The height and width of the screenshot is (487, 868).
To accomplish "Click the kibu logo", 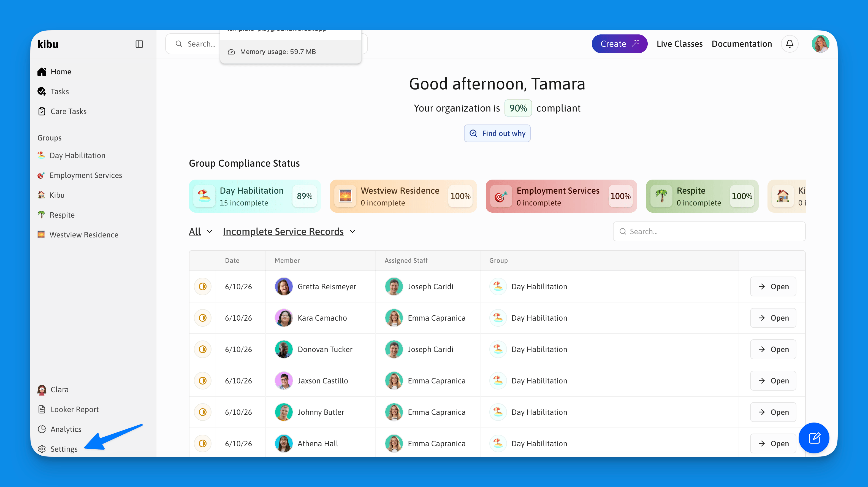I will [x=48, y=44].
